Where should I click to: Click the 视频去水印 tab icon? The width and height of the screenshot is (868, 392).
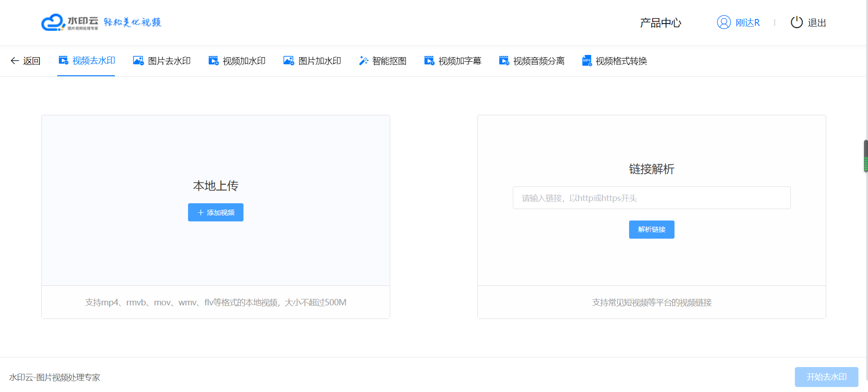[64, 60]
